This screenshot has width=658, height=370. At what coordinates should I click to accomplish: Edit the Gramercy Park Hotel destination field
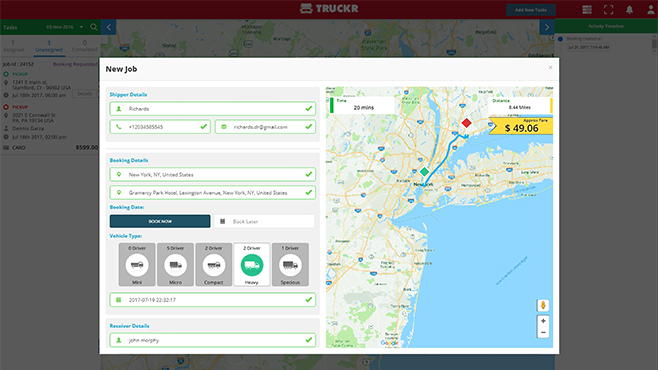click(213, 193)
